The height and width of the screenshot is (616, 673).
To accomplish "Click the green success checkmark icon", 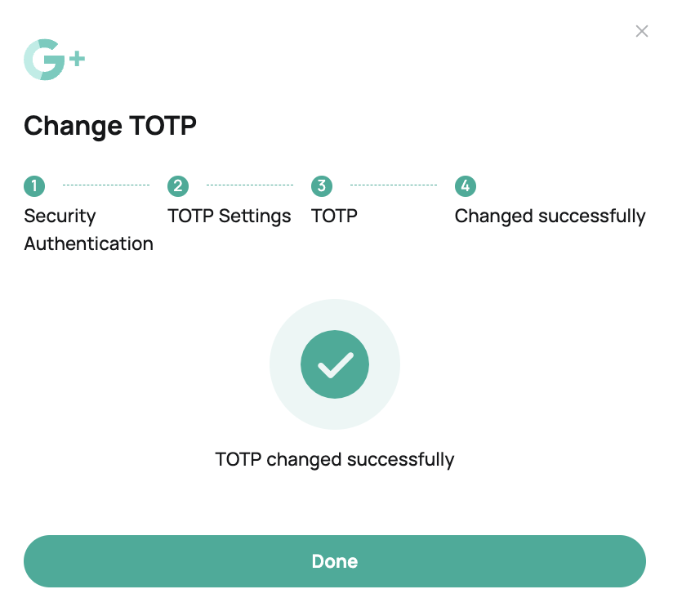I will 335,364.
